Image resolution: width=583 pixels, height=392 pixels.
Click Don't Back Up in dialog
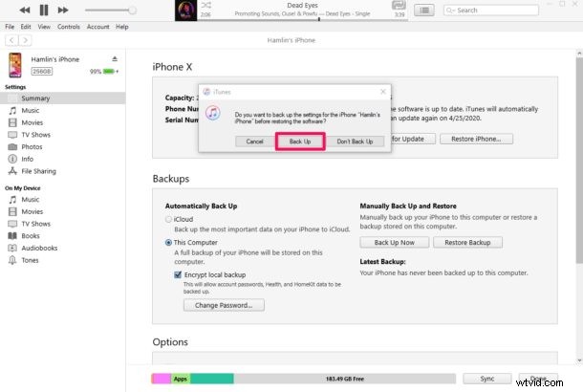click(x=355, y=142)
